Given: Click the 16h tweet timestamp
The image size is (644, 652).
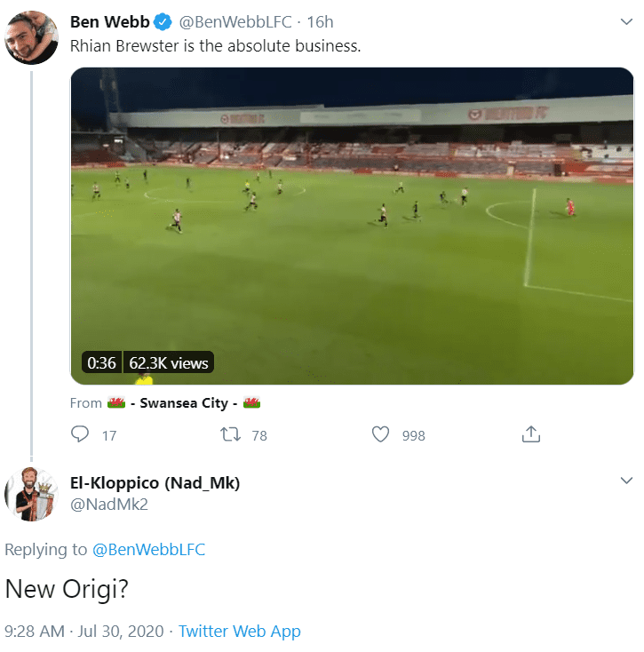Looking at the screenshot, I should click(x=320, y=22).
